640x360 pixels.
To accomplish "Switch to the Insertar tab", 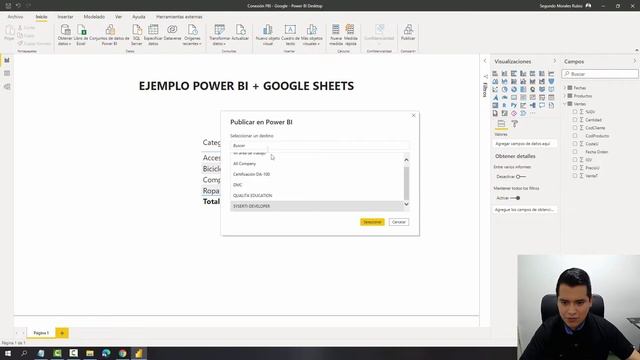I will 65,17.
